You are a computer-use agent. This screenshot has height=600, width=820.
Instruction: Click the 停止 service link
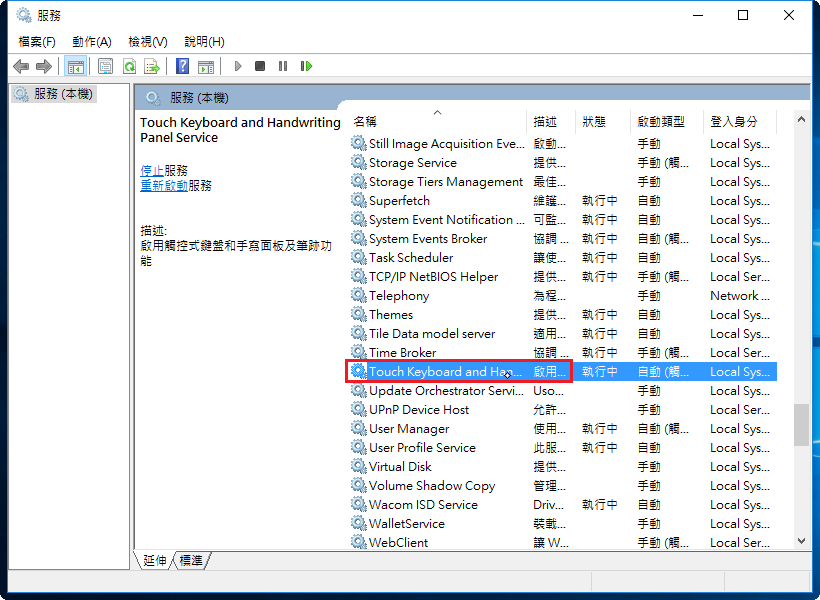point(152,170)
